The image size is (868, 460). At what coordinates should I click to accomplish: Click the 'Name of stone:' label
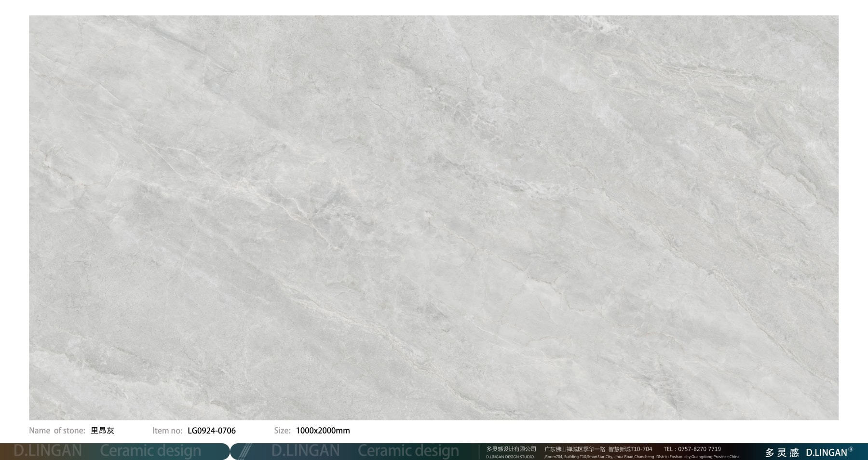(x=57, y=431)
